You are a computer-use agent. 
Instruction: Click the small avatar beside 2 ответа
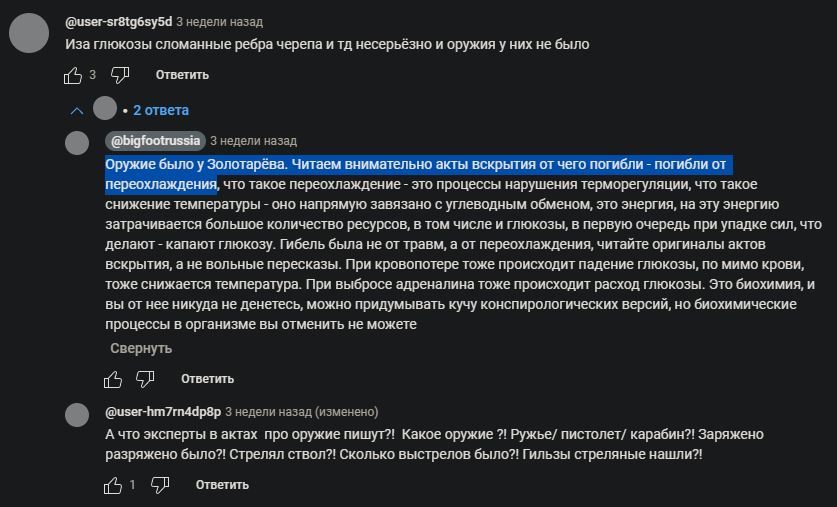(x=105, y=108)
